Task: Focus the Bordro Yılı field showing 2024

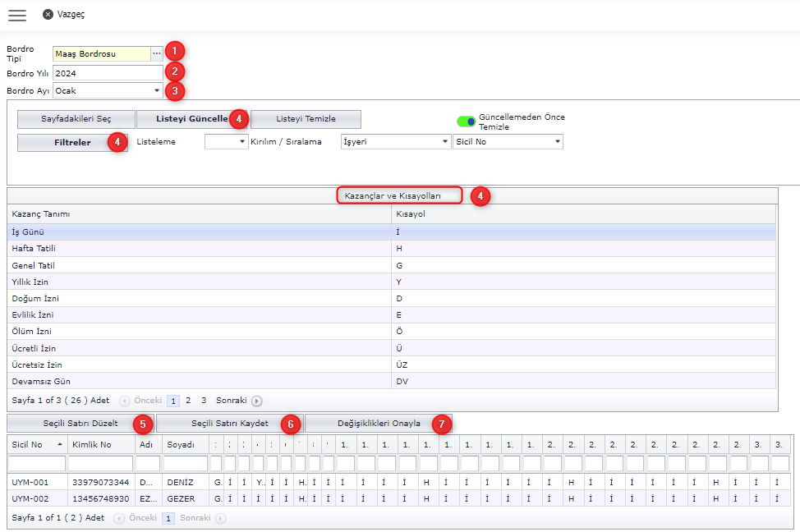Action: coord(108,73)
